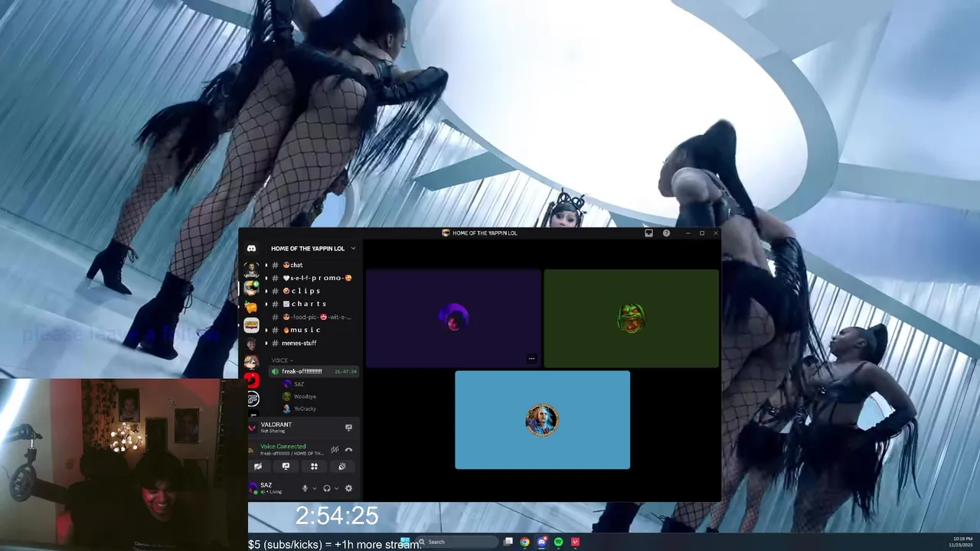Open Valorant from the taskbar
The height and width of the screenshot is (551, 980).
[575, 542]
